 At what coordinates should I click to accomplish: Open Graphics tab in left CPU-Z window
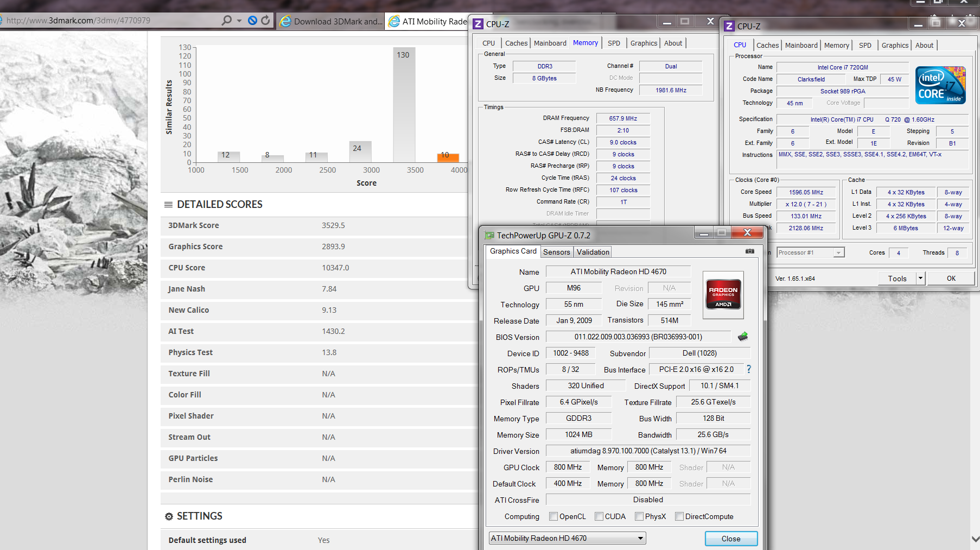pyautogui.click(x=644, y=43)
